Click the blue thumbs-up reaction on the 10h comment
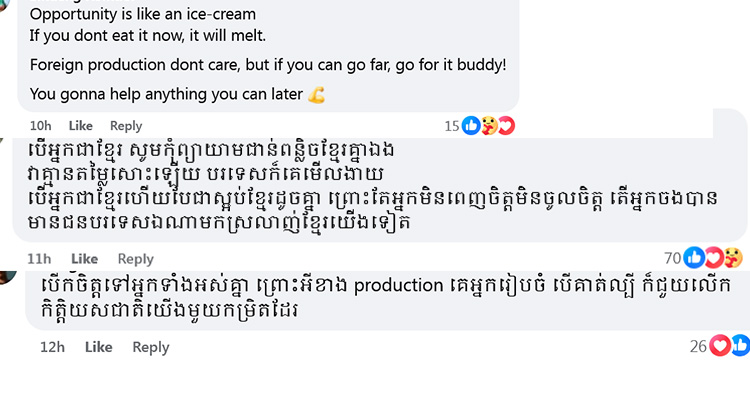This screenshot has height=393, width=750. point(471,126)
